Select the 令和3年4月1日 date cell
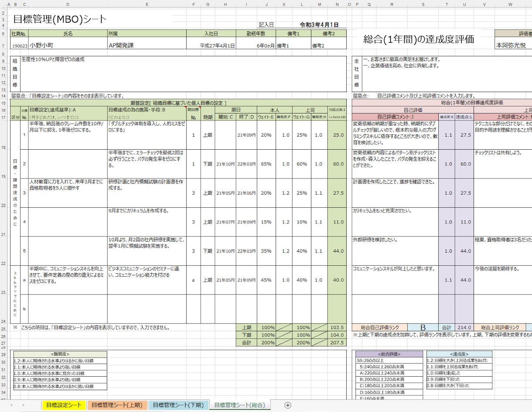The image size is (532, 412). [x=319, y=25]
